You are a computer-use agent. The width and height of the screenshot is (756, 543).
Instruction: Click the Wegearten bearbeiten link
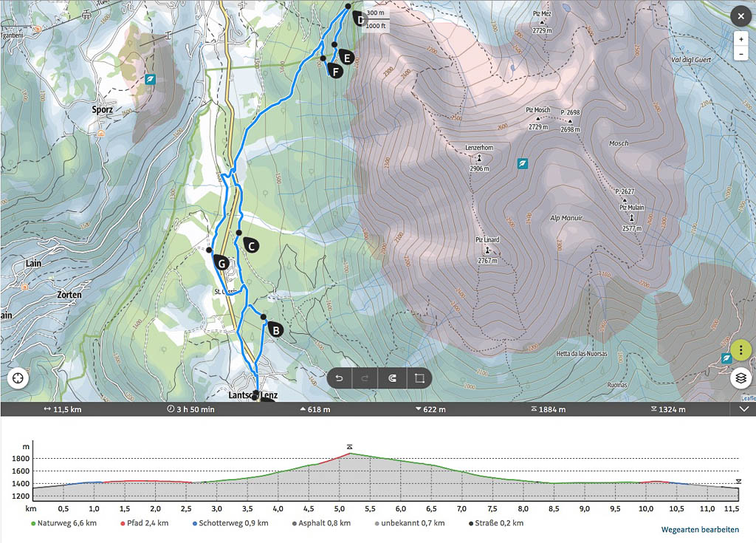click(x=700, y=530)
